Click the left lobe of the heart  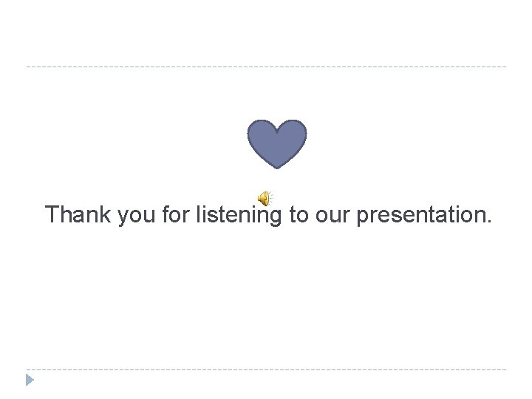pyautogui.click(x=262, y=134)
